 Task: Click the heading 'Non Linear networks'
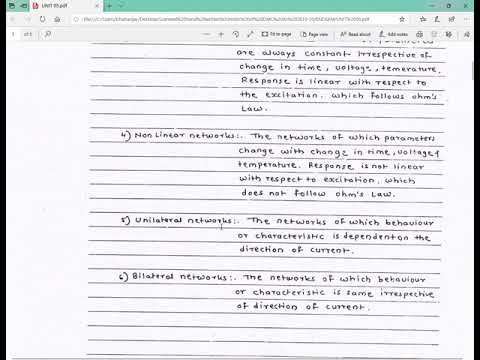(x=185, y=136)
